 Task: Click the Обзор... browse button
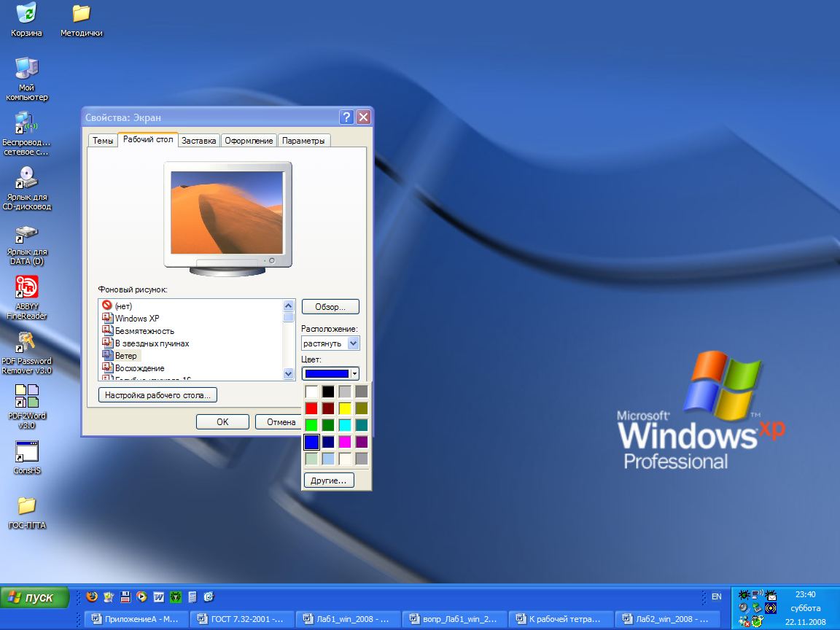point(330,307)
